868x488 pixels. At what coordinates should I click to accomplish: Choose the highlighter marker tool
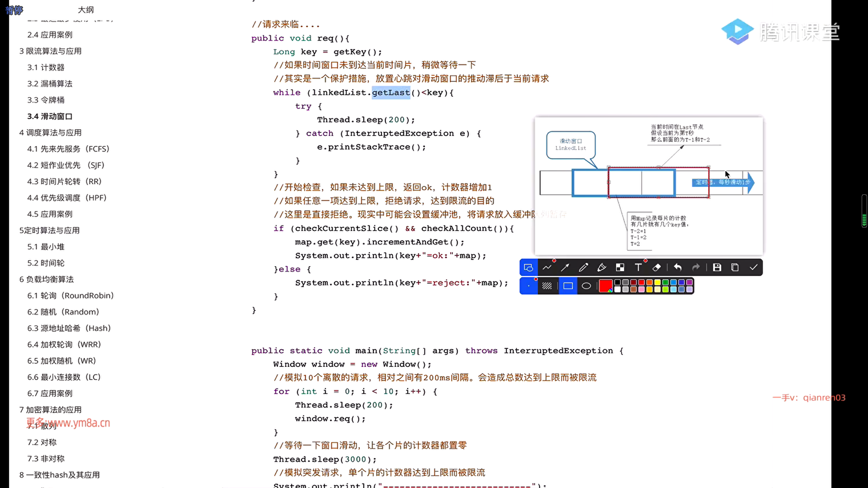coord(602,267)
